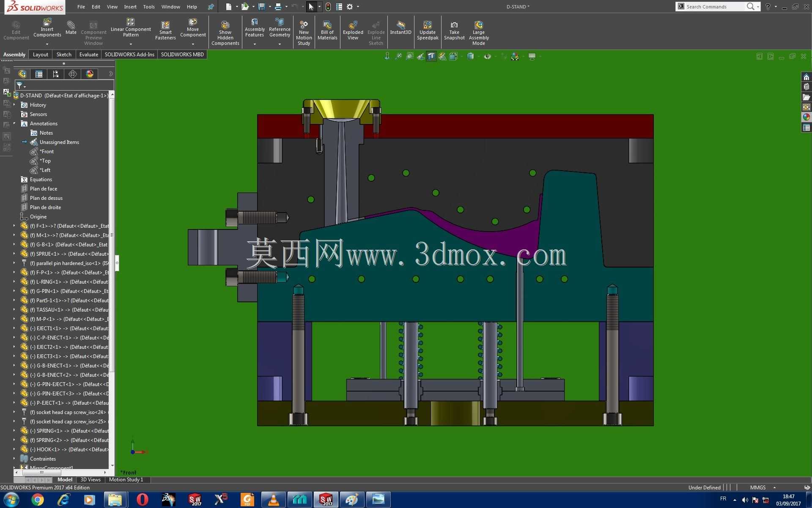Start a New Motion Study
Screen dimensions: 812x508
304,33
